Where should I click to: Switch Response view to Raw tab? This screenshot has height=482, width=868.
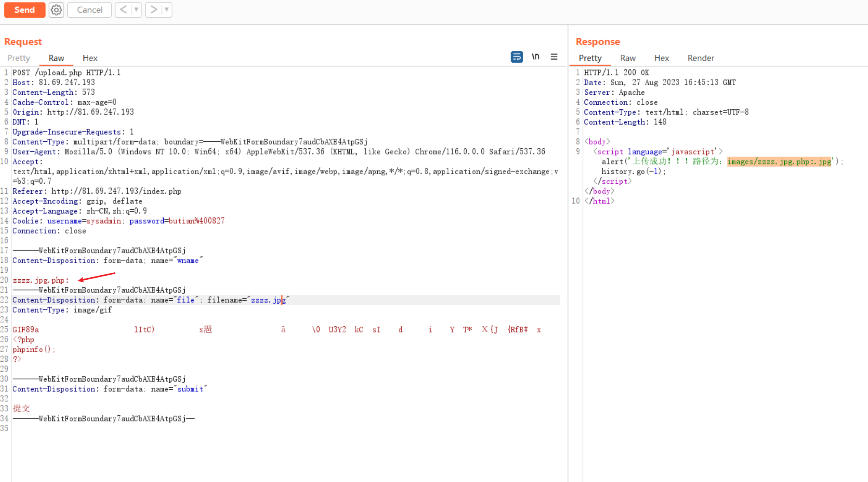coord(628,58)
